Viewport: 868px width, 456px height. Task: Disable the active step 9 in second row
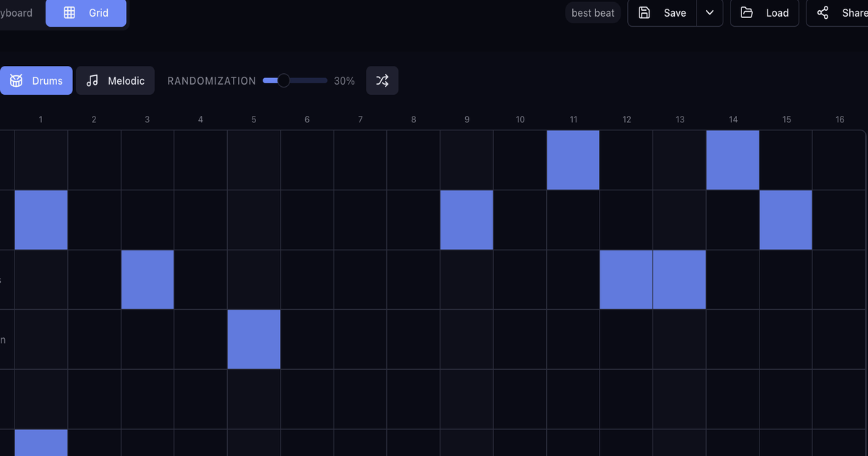[x=467, y=220]
